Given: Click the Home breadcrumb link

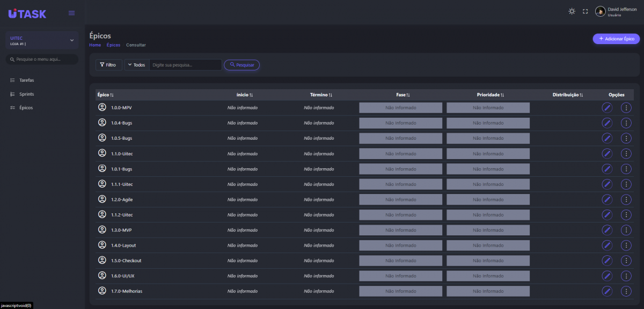Looking at the screenshot, I should pos(95,45).
